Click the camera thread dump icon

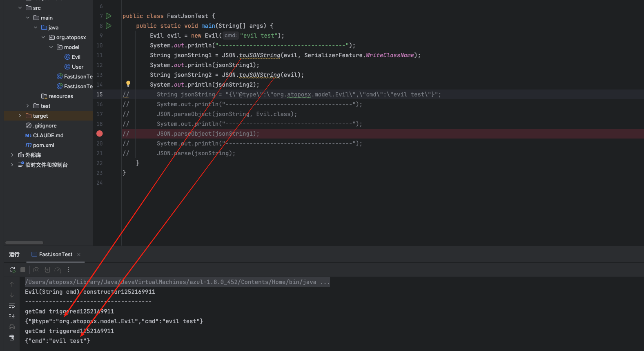(x=36, y=270)
